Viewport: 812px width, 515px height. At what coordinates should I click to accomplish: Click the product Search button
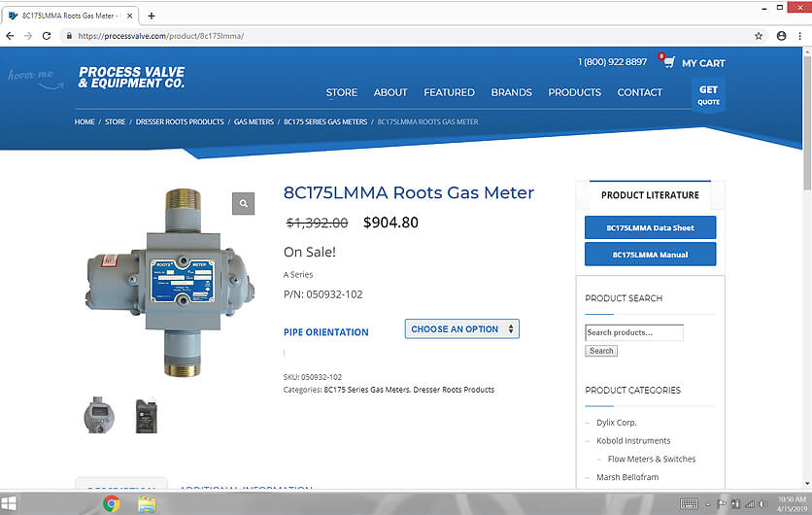click(601, 351)
